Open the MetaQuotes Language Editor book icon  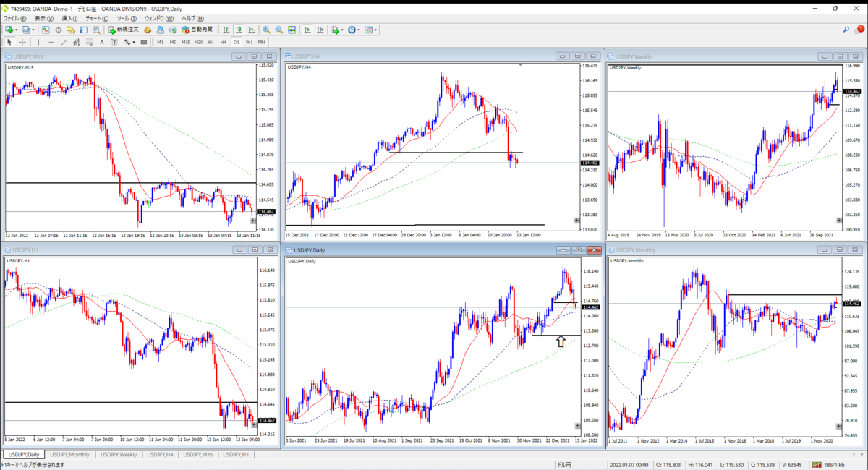point(148,30)
